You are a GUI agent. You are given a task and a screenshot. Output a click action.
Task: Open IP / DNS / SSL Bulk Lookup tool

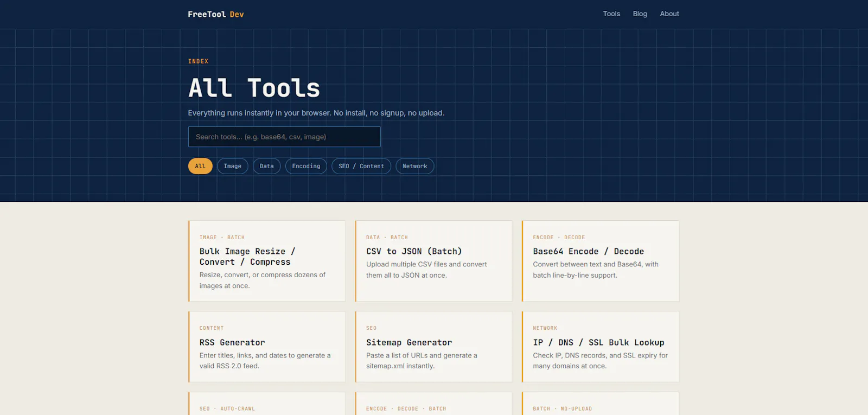(x=601, y=347)
